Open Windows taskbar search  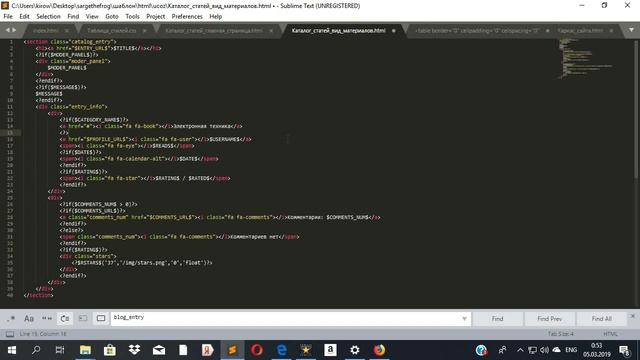pyautogui.click(x=36, y=350)
